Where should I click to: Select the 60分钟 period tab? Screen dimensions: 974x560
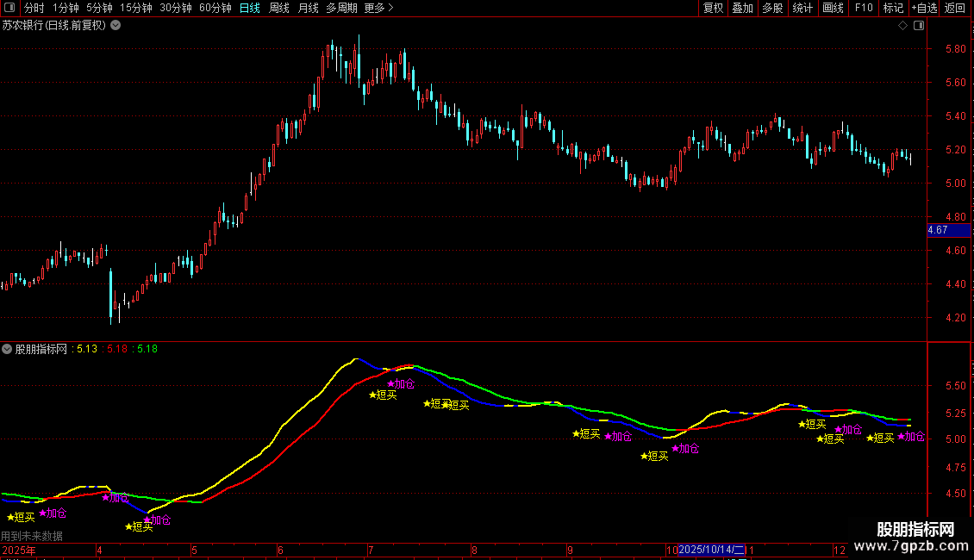pyautogui.click(x=215, y=8)
